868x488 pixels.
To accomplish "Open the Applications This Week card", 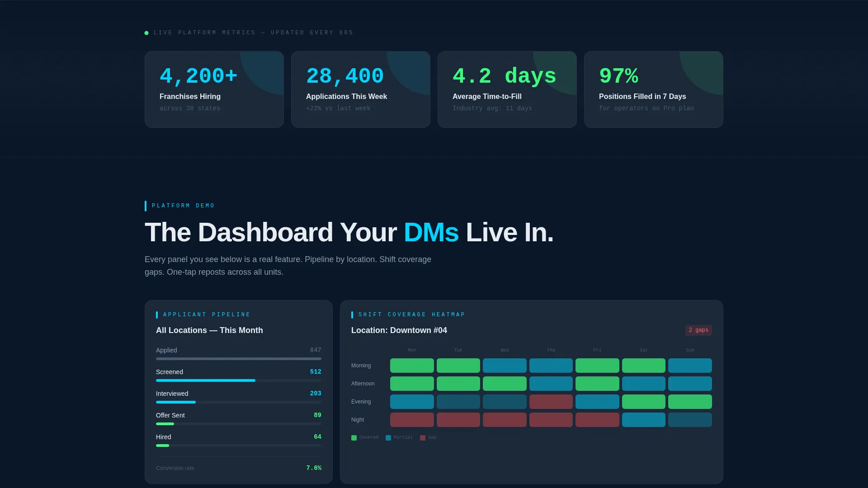I will [361, 89].
